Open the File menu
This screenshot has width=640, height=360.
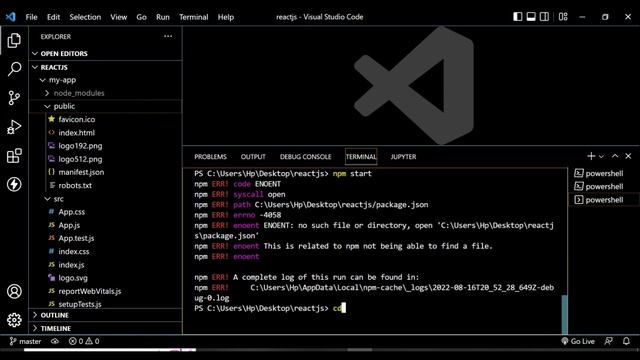point(31,17)
